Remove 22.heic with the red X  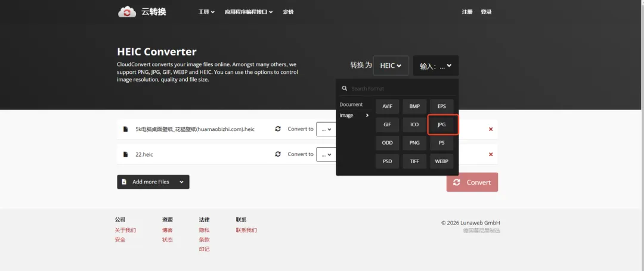[491, 155]
